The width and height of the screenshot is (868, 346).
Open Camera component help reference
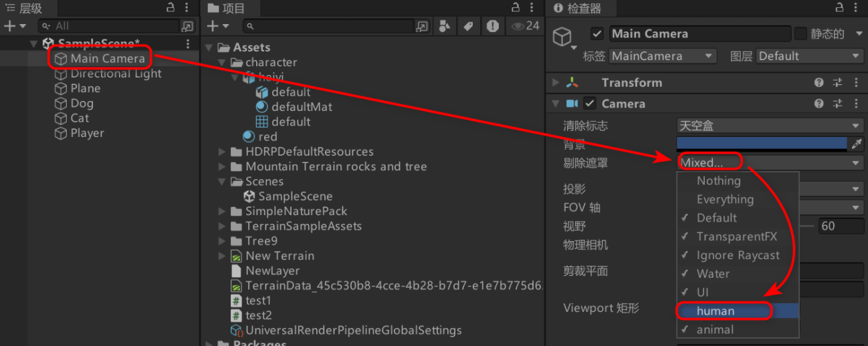pos(819,104)
